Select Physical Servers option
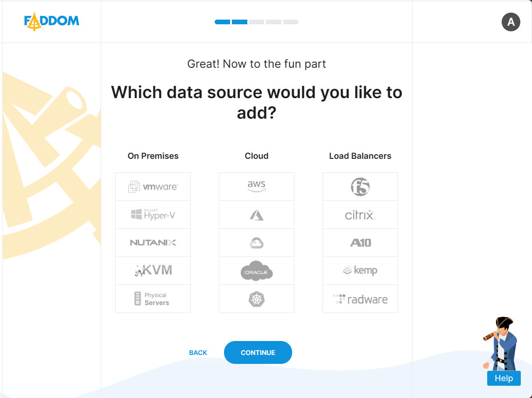The image size is (532, 398). 153,299
